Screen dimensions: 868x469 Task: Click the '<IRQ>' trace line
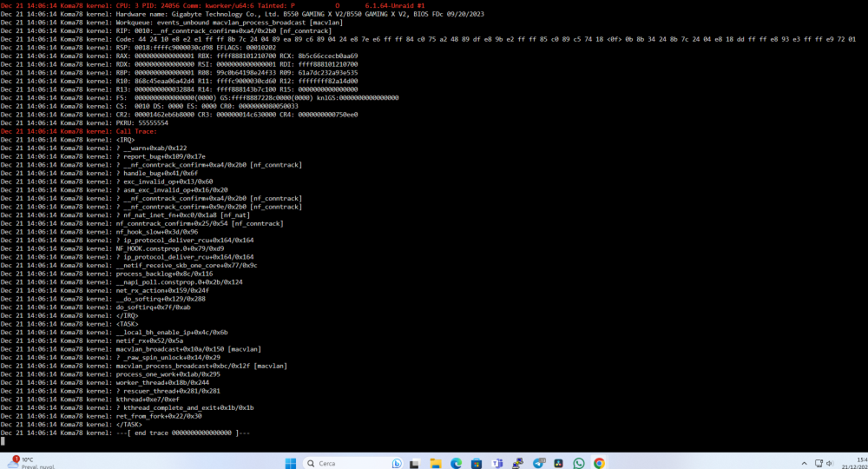[x=68, y=140]
